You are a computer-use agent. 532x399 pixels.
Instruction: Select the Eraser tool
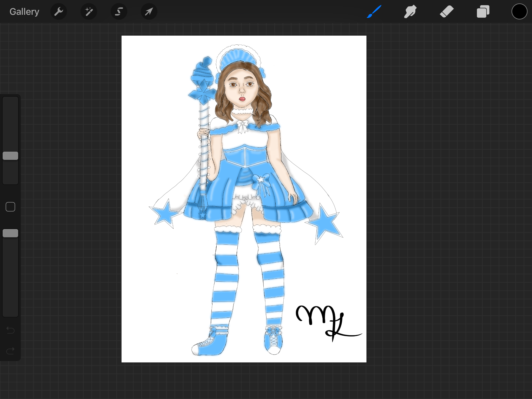447,12
